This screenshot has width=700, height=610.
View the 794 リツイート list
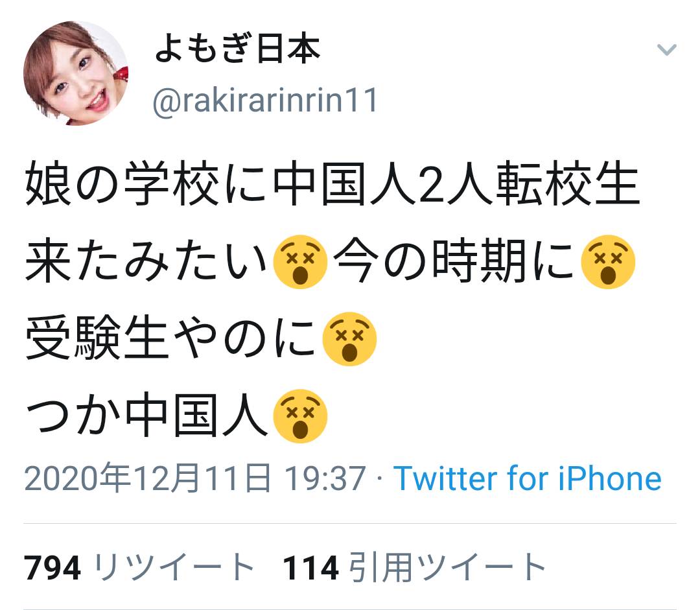click(x=139, y=568)
